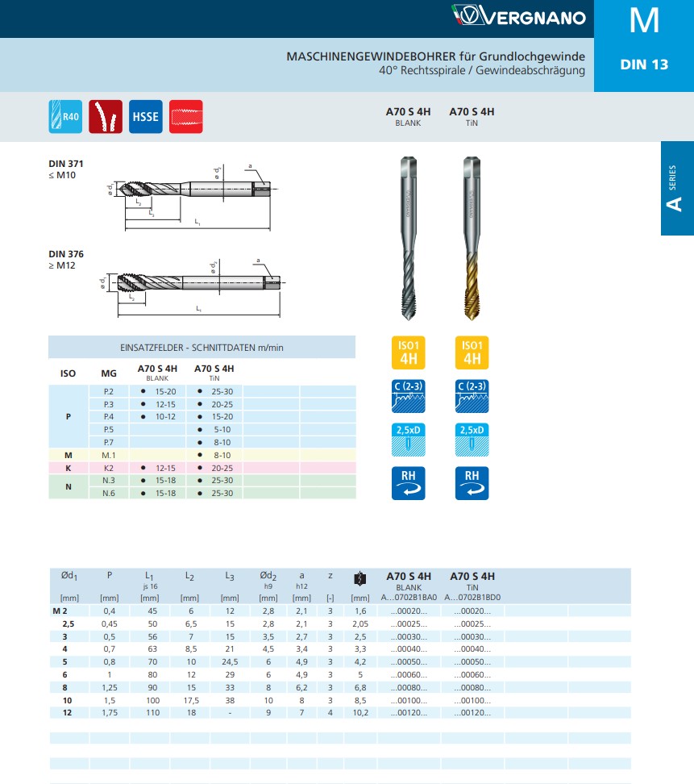694x784 pixels.
Task: Click the blue R40 spiral flute icon
Action: [x=65, y=116]
